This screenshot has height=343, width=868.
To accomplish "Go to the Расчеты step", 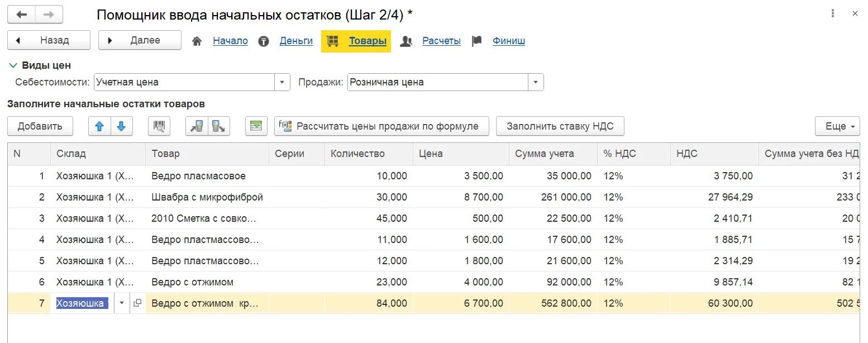I will coord(441,41).
